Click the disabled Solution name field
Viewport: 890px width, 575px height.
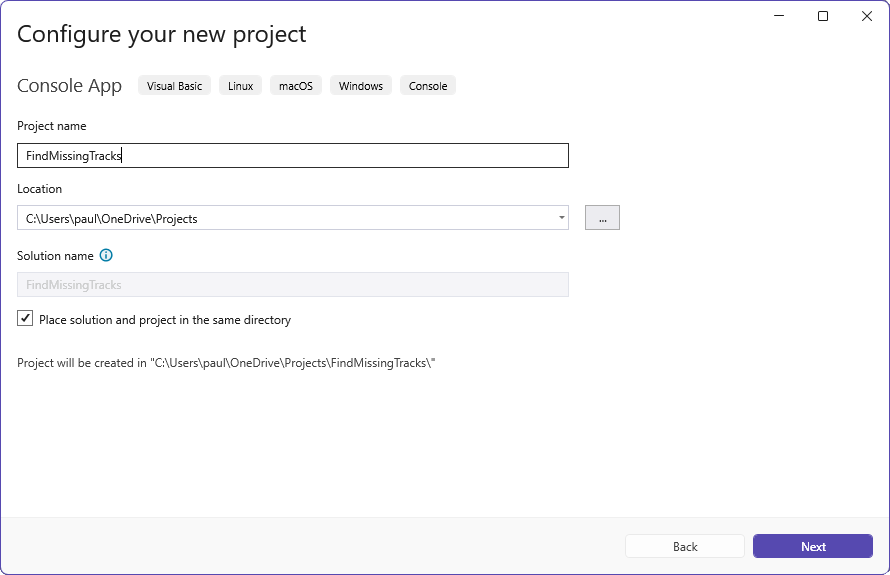click(x=293, y=285)
